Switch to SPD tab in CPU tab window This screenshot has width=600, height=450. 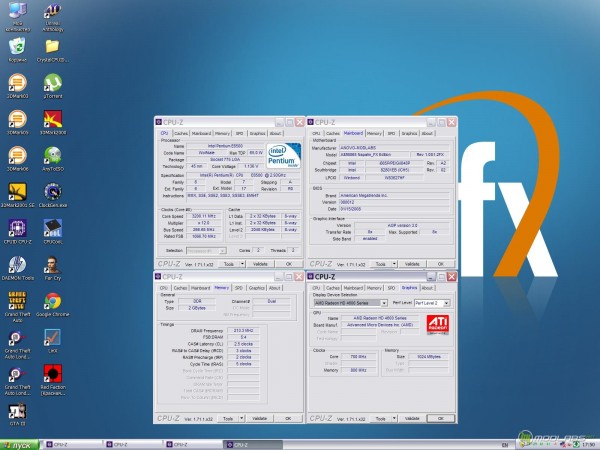(x=240, y=133)
